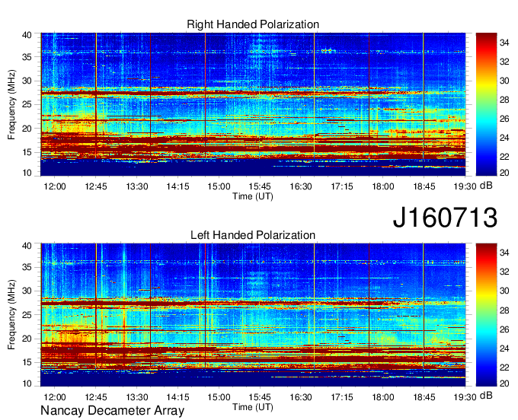
Task: Click the 30 dB label on Right Handed color bar
Action: click(504, 81)
